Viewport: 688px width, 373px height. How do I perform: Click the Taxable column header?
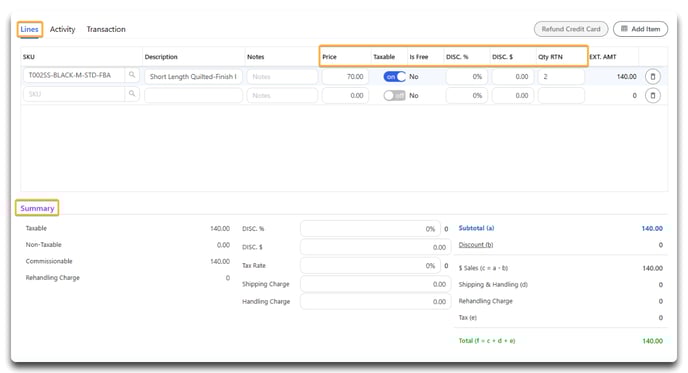[384, 57]
